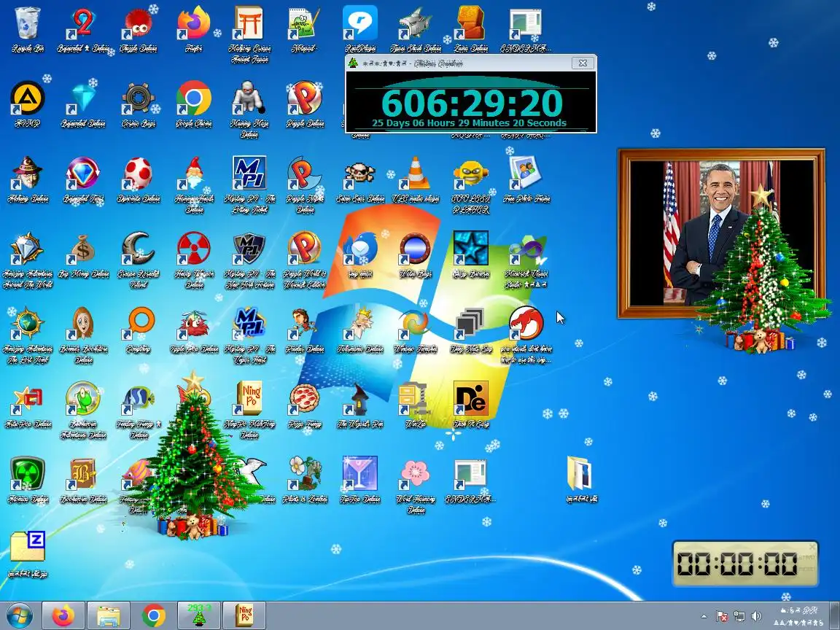Select the Pizza Frenzy icon
This screenshot has height=630, width=840.
304,399
